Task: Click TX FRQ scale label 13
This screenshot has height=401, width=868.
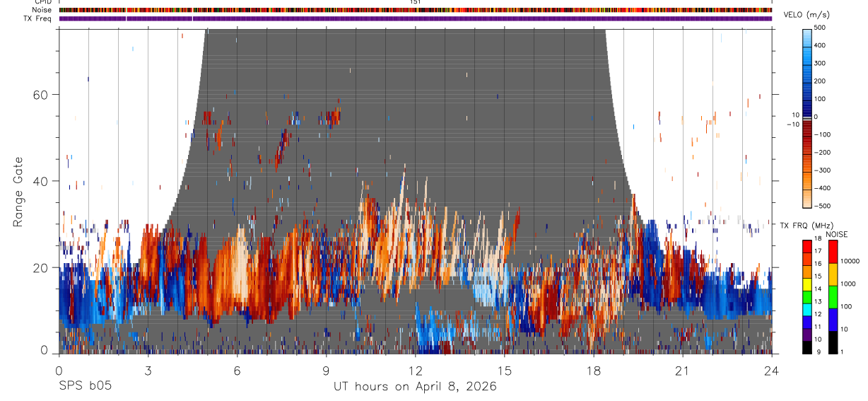Action: click(x=819, y=301)
